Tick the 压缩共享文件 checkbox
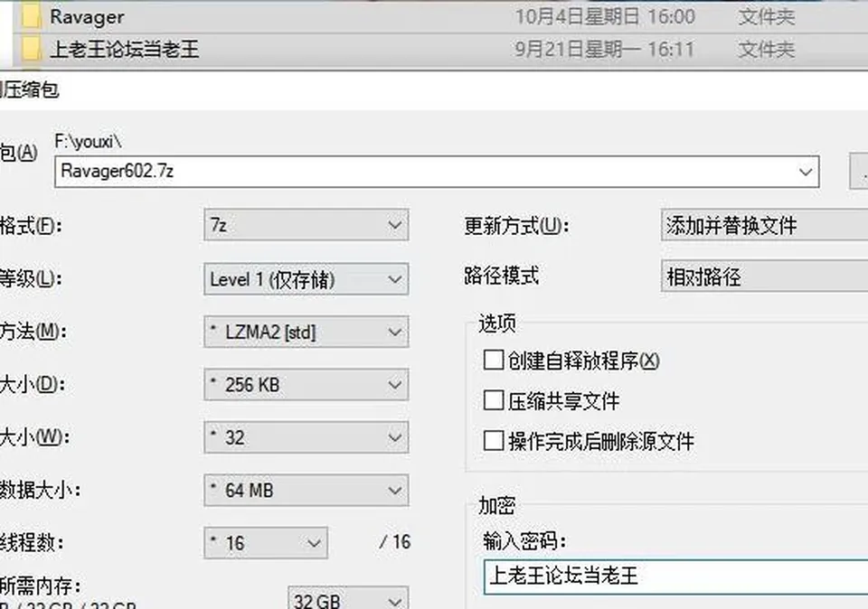 click(x=494, y=400)
